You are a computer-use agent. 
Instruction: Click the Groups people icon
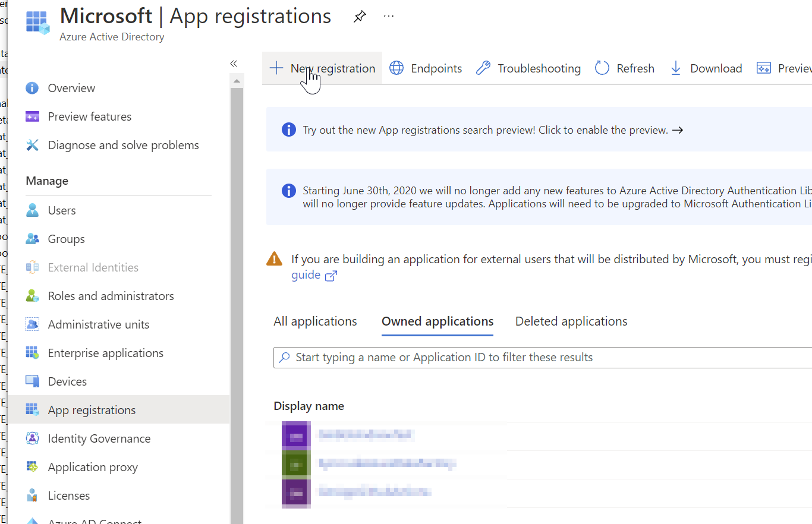coord(32,239)
